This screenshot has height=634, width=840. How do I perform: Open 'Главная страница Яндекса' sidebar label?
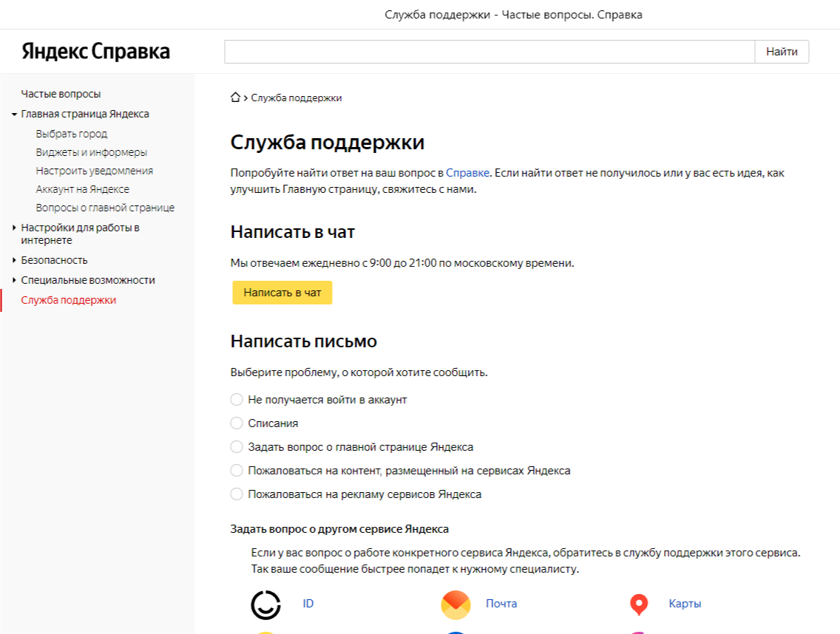coord(85,114)
